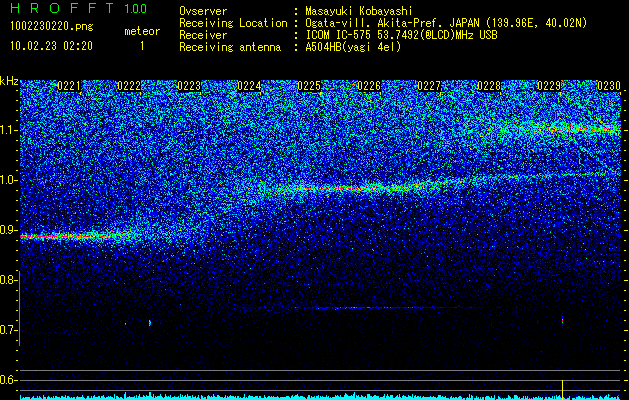Click the Receiver field label
629x400 pixels.
(203, 35)
